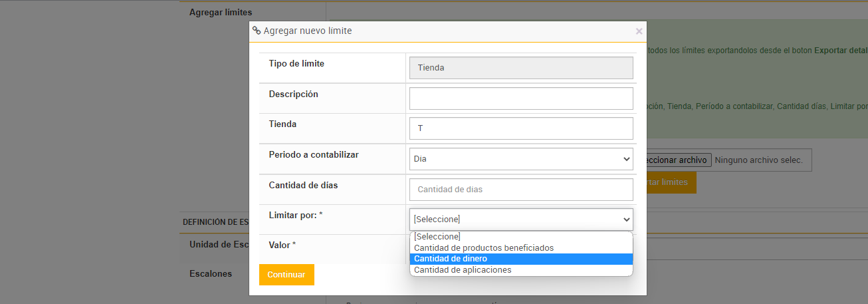Click the Cantidad de días input
Image resolution: width=868 pixels, height=304 pixels.
point(521,190)
